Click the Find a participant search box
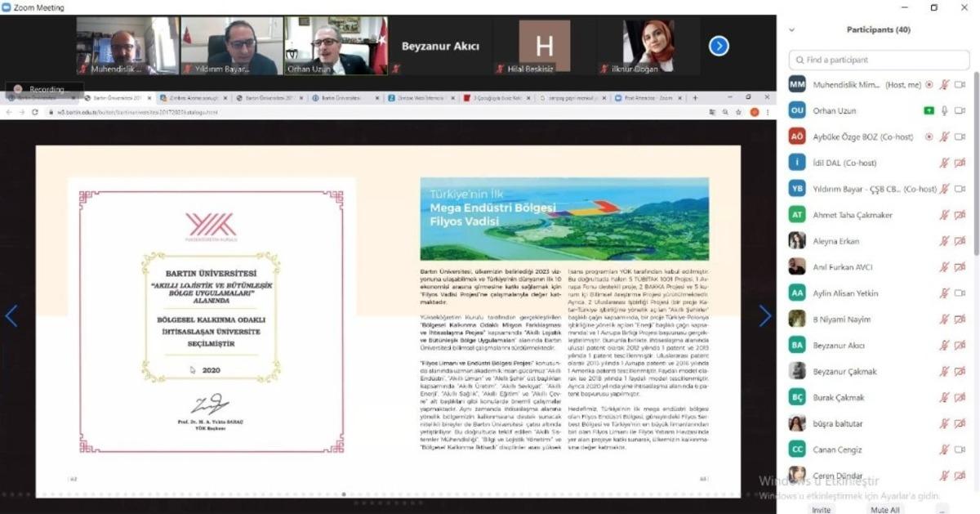The width and height of the screenshot is (980, 514). pos(878,60)
